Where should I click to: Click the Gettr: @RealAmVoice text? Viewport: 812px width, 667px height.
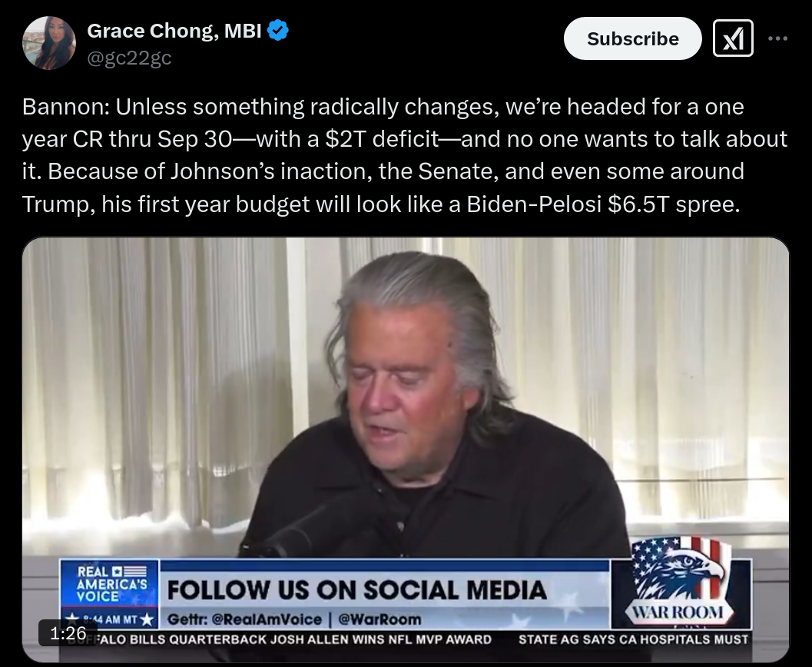244,619
